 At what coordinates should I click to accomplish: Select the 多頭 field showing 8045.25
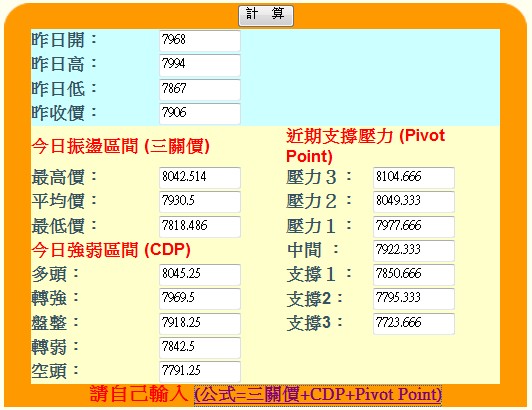click(200, 275)
